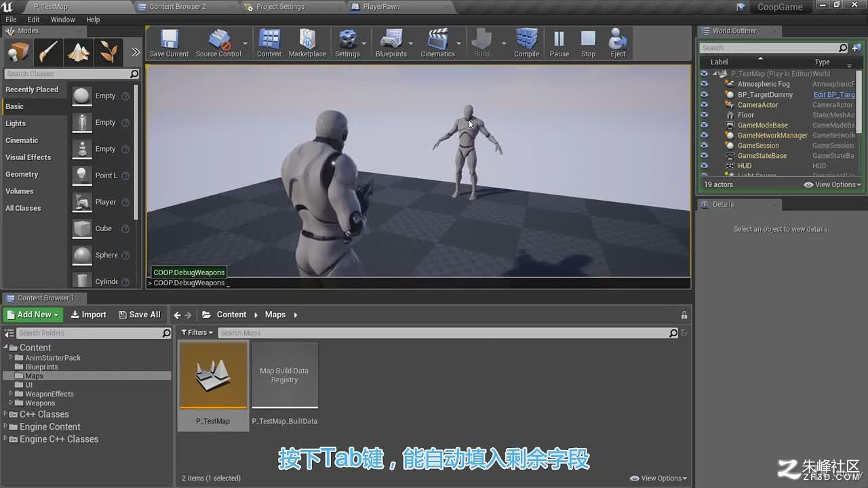
Task: Expand the AnimStarterPack folder
Action: click(x=11, y=358)
